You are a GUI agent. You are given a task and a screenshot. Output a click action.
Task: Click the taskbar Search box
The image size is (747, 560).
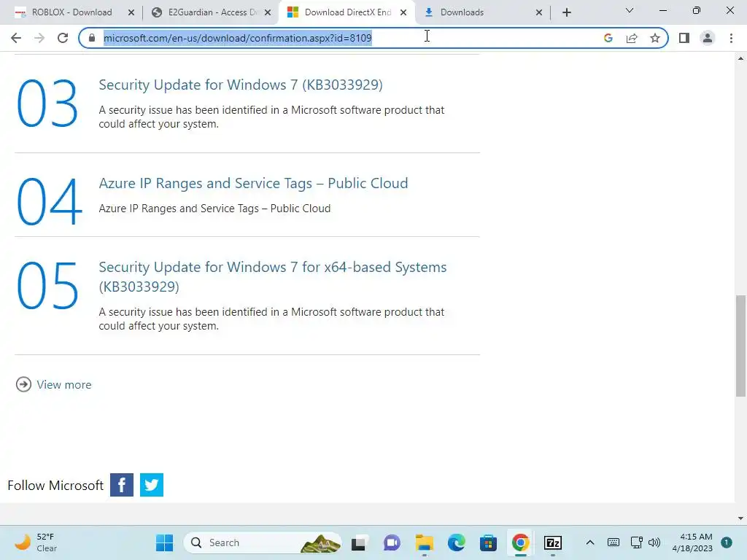click(263, 542)
